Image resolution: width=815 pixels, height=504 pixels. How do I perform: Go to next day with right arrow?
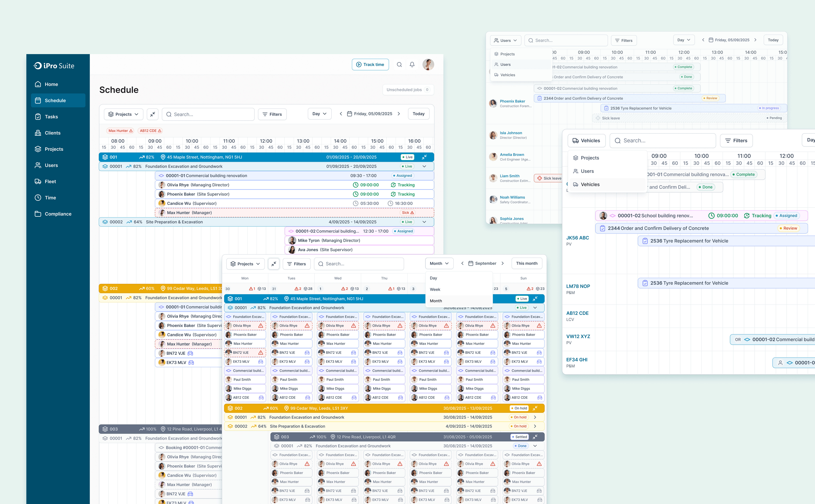(399, 114)
